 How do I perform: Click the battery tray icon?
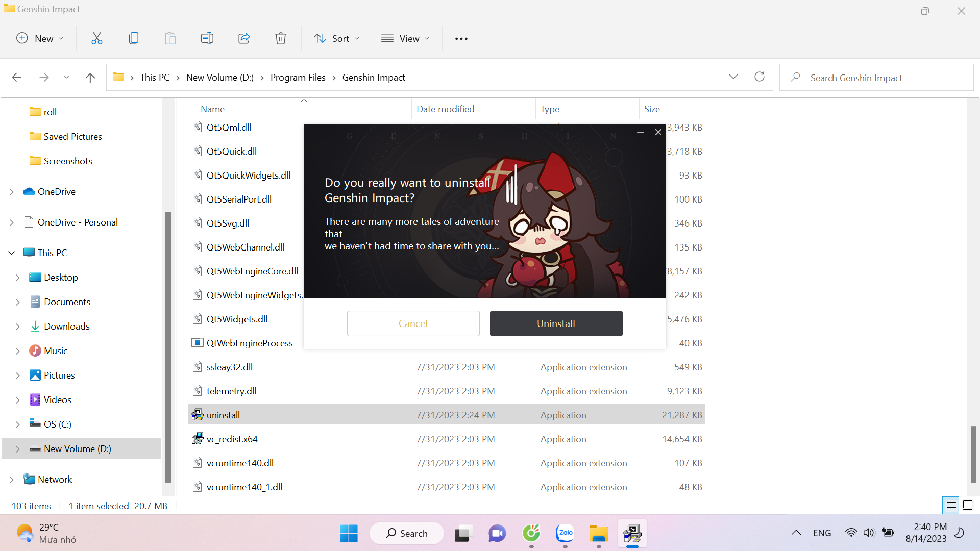pyautogui.click(x=888, y=533)
